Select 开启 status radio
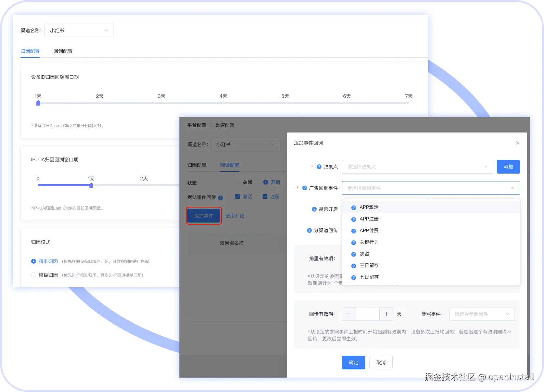 [x=266, y=182]
